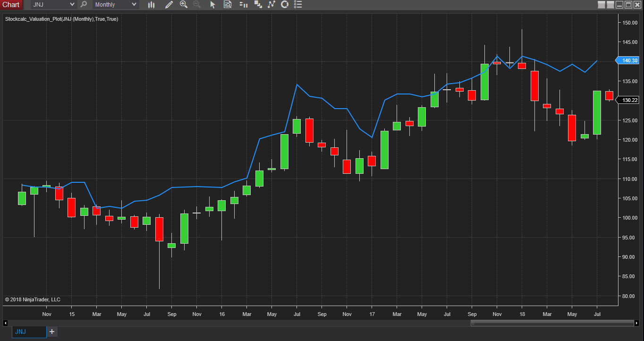The width and height of the screenshot is (644, 341).
Task: Click the instrument search magnifier icon
Action: (x=84, y=5)
